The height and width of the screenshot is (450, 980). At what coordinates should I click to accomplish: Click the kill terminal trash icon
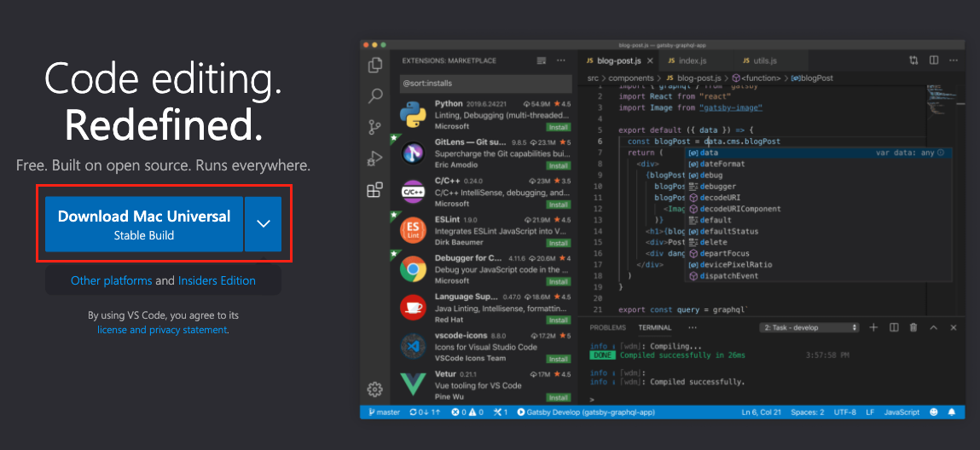tap(913, 327)
